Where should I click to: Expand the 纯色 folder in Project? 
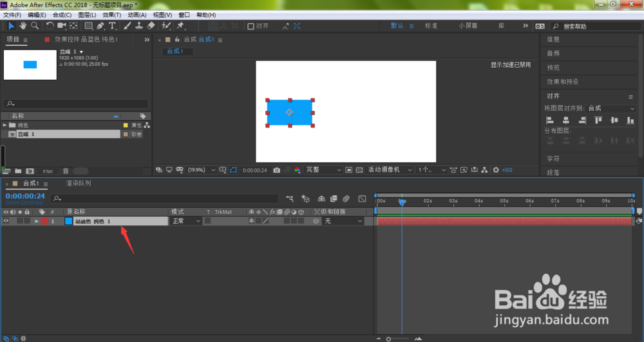pyautogui.click(x=5, y=125)
